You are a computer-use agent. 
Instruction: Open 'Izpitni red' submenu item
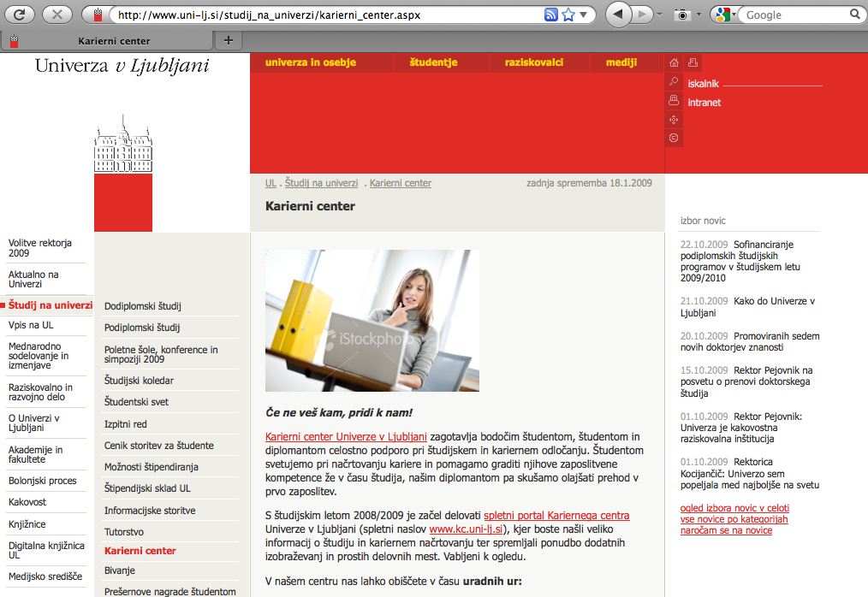(x=126, y=424)
